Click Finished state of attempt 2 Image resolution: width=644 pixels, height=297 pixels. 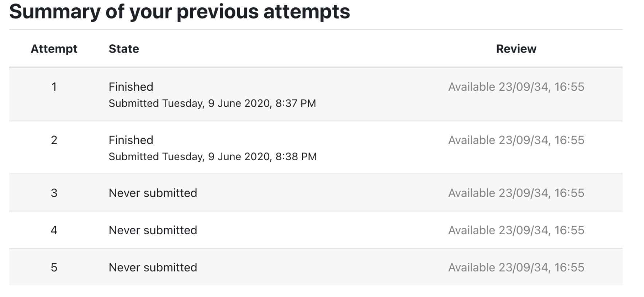131,140
